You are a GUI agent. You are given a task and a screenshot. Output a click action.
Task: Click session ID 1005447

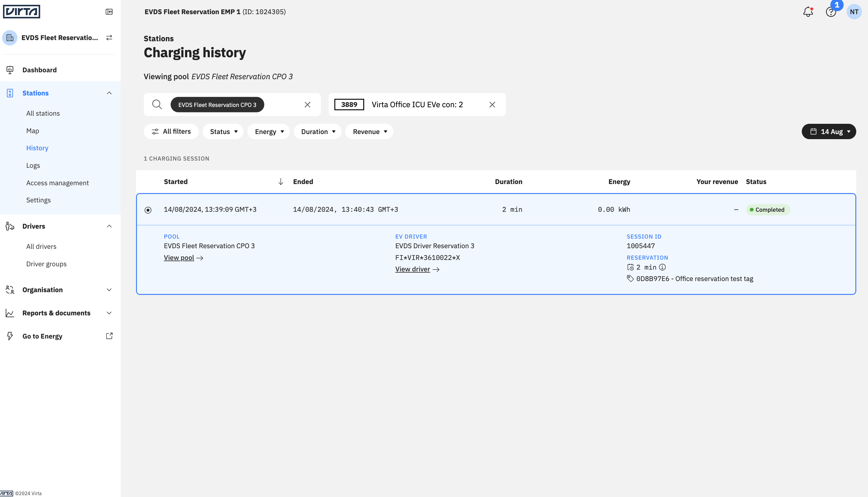[640, 246]
